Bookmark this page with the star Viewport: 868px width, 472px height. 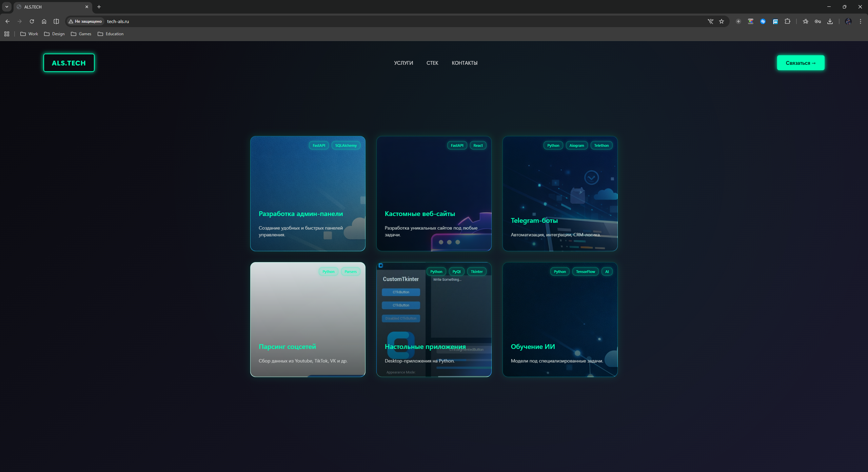(722, 21)
